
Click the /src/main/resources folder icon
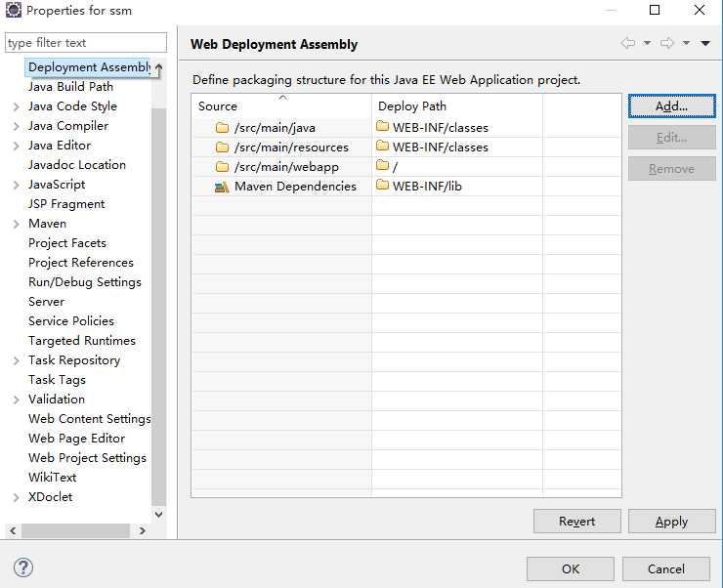pyautogui.click(x=223, y=147)
